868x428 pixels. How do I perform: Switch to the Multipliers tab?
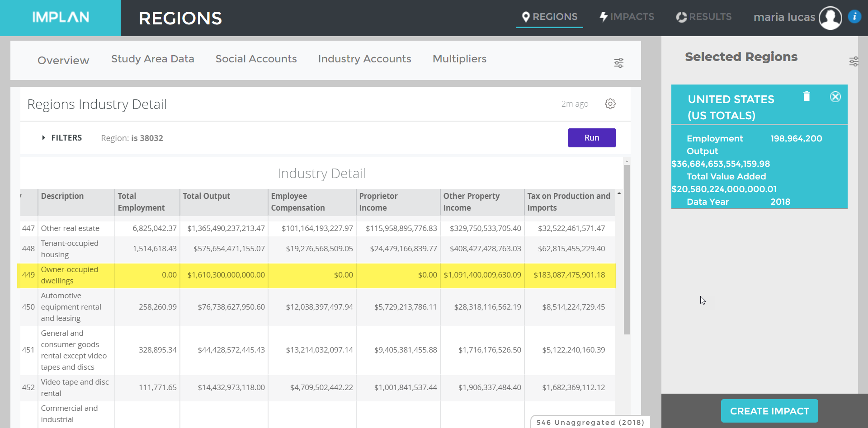[x=460, y=59]
